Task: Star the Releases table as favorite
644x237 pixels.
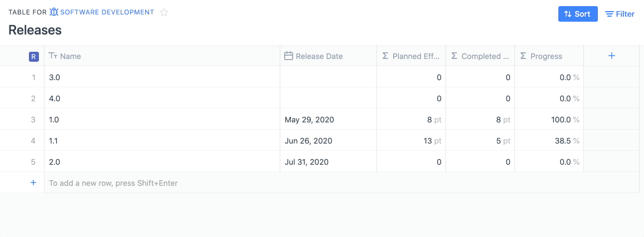Action: click(x=164, y=12)
